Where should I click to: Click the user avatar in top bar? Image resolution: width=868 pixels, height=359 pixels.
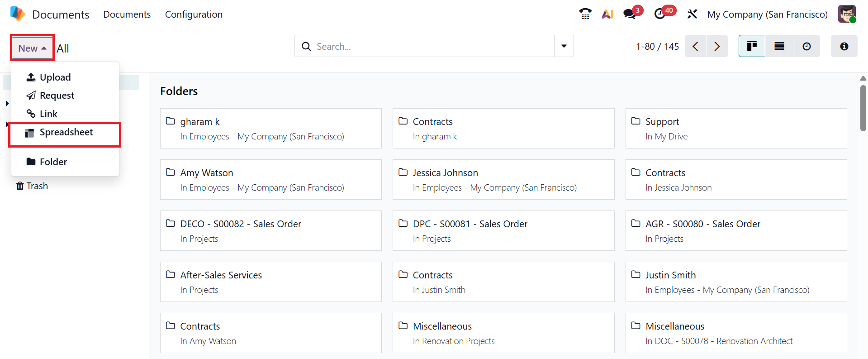[x=846, y=14]
